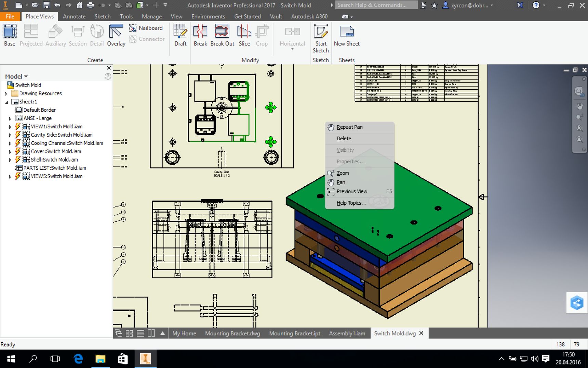Open the My Home tab
588x368 pixels.
[x=184, y=333]
